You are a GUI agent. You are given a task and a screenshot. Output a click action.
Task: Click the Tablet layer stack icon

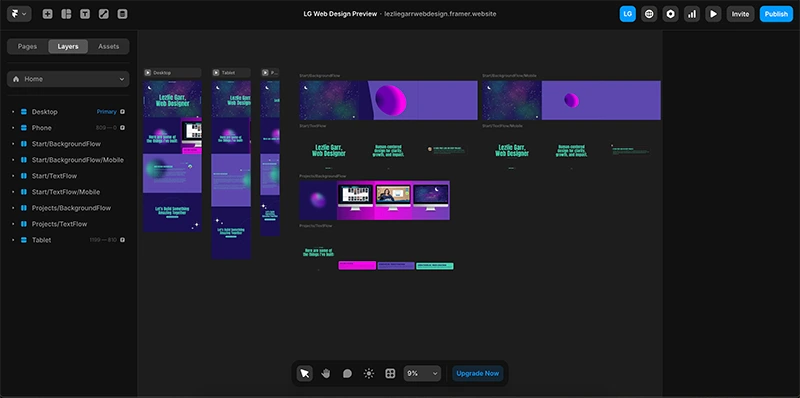point(23,240)
